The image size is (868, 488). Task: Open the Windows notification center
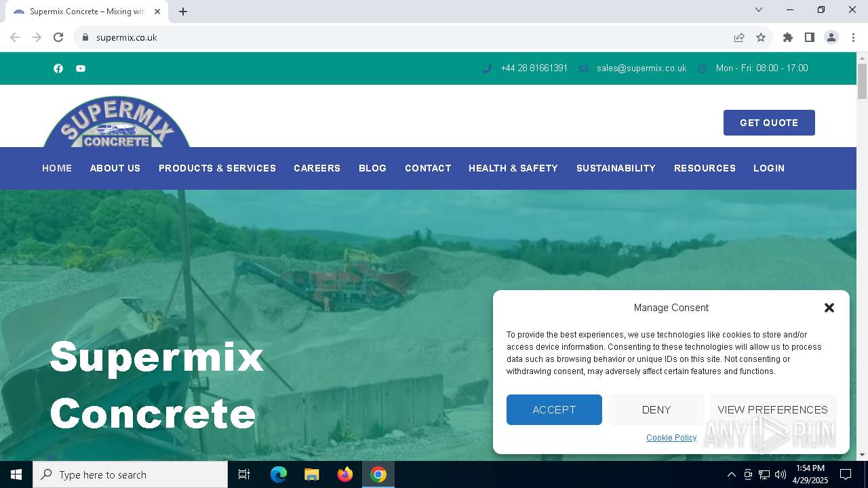click(846, 474)
